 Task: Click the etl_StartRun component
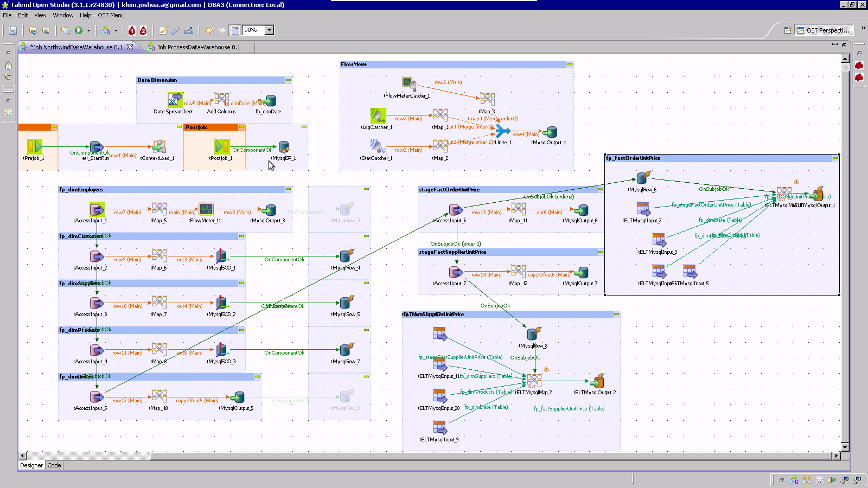pyautogui.click(x=97, y=146)
